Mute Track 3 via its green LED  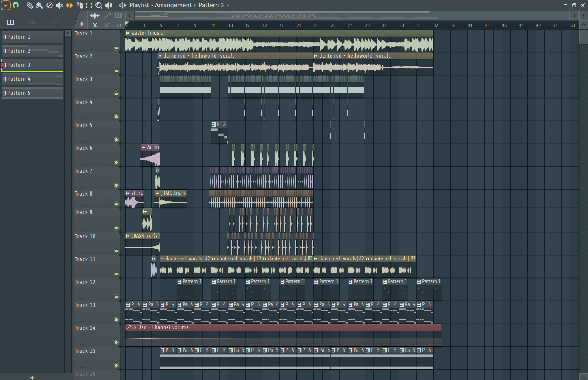coord(116,94)
